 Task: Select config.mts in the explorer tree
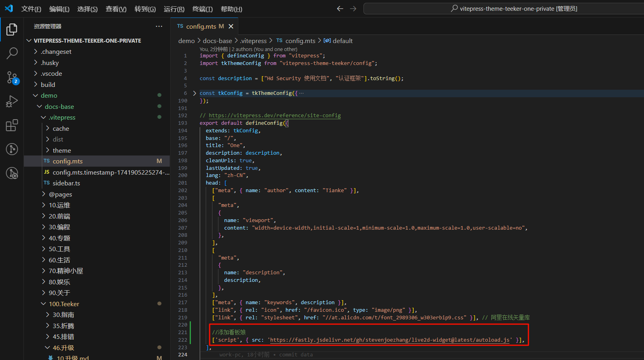pos(97,161)
